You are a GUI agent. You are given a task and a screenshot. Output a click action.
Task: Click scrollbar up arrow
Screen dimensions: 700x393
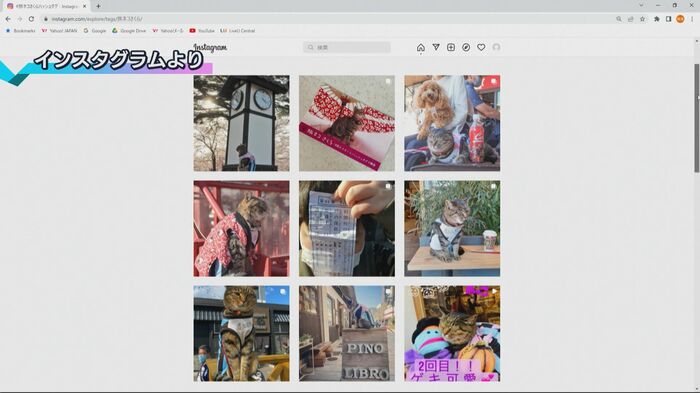point(696,42)
